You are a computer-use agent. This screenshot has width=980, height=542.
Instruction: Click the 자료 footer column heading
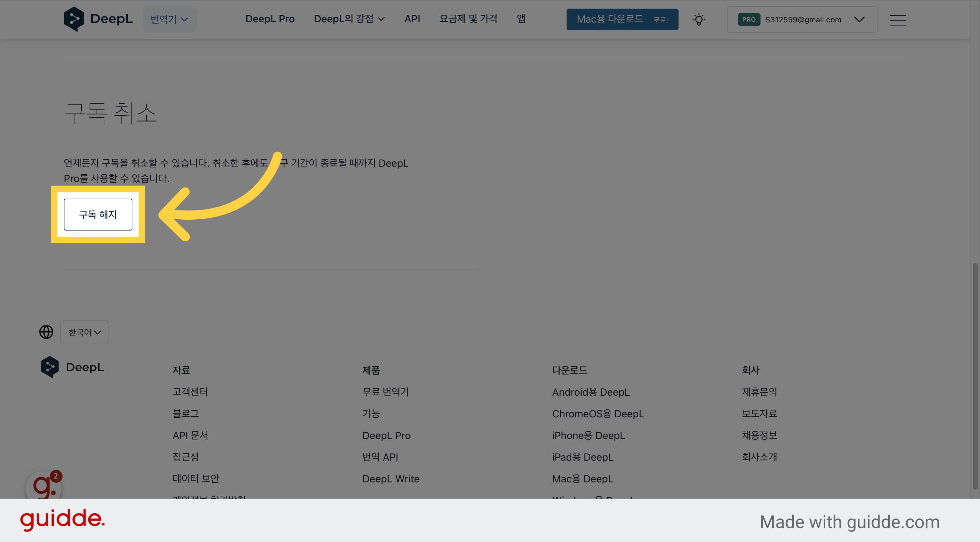tap(181, 370)
